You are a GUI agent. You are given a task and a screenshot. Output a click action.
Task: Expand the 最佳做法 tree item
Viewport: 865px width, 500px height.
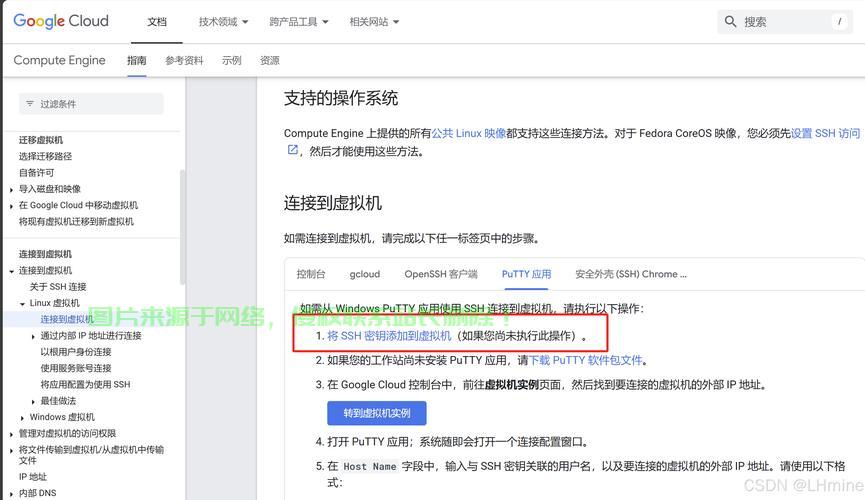[33, 401]
